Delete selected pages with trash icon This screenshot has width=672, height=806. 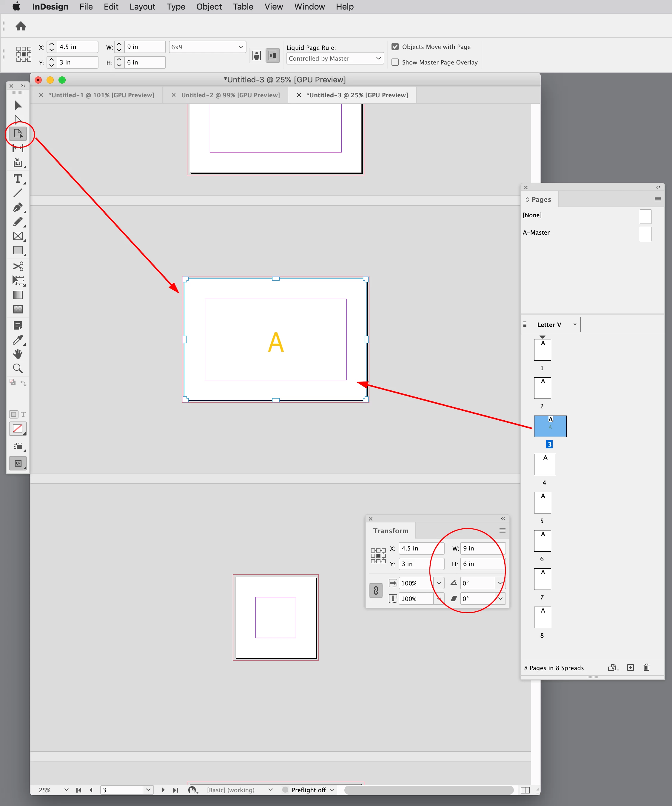646,667
